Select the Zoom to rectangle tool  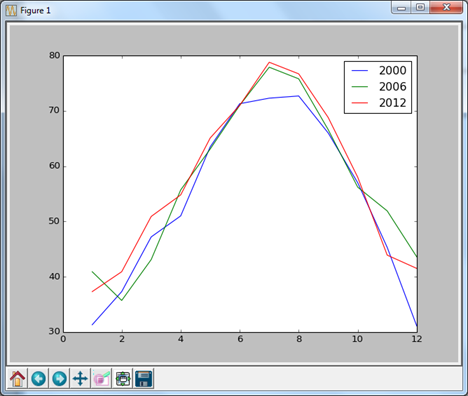pos(101,378)
